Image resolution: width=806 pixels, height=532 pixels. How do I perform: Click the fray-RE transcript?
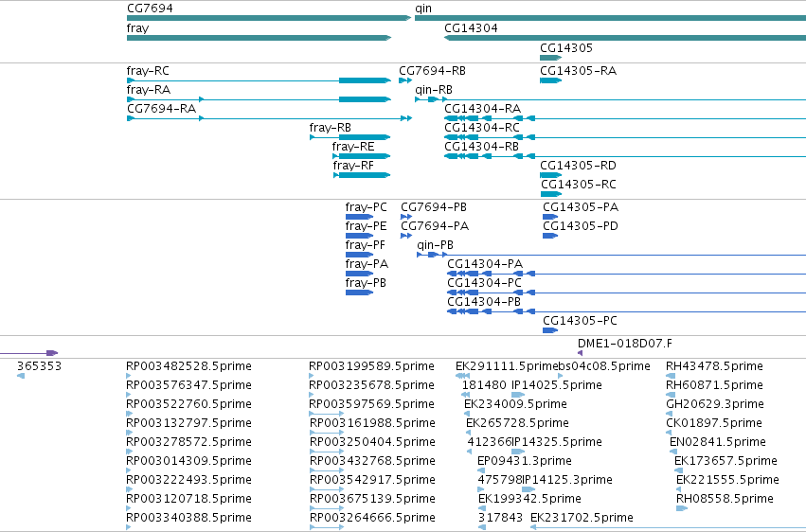(353, 147)
